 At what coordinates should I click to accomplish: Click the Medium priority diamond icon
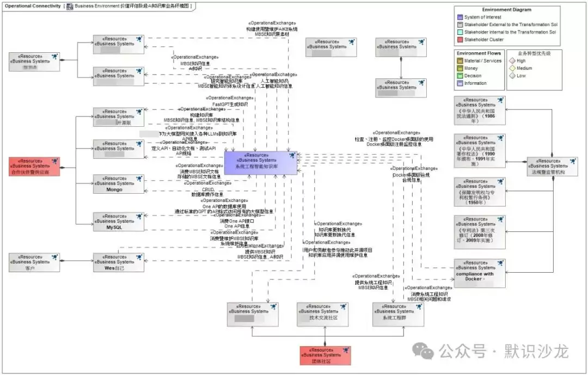tap(512, 68)
